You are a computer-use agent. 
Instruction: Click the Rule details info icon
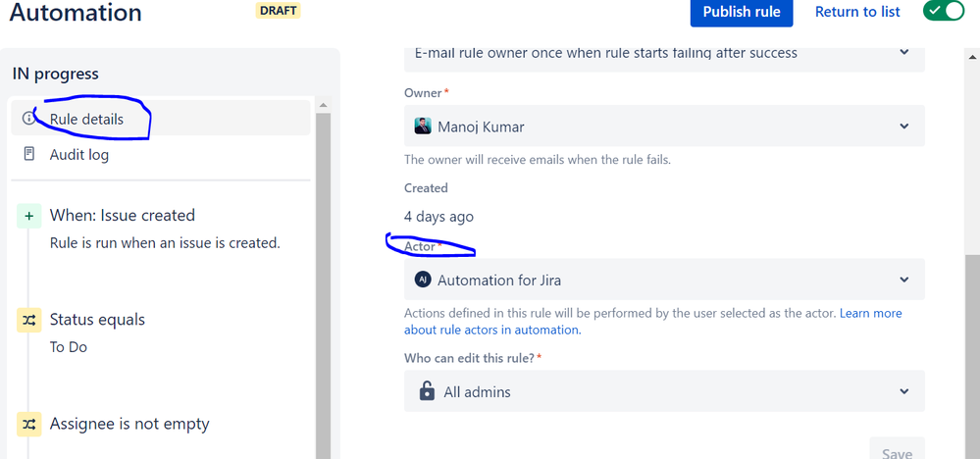[28, 119]
